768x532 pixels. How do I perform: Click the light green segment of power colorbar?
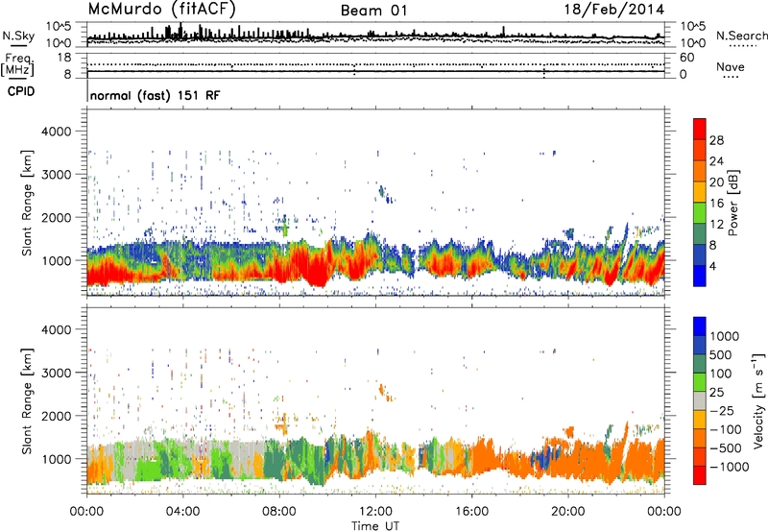tap(700, 213)
